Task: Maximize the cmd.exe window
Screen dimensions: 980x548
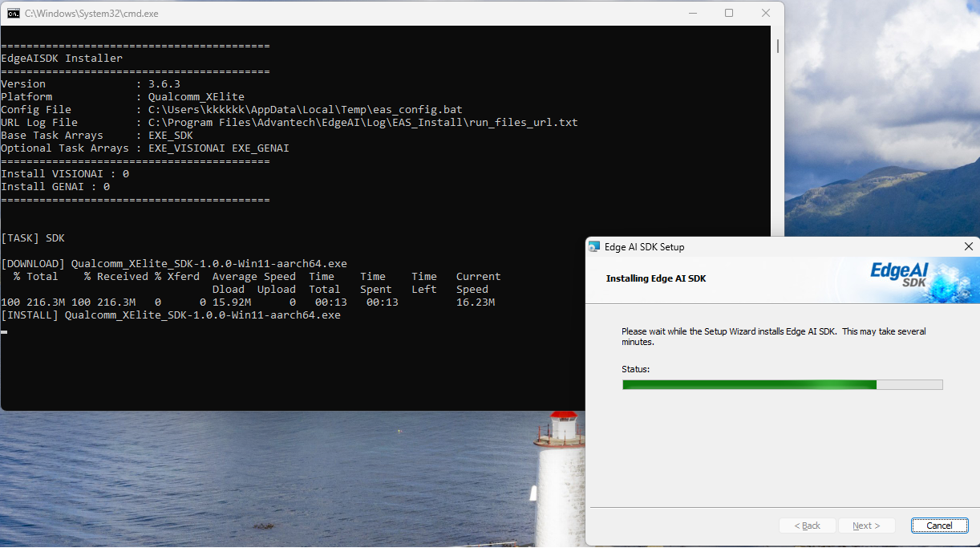Action: (x=729, y=13)
